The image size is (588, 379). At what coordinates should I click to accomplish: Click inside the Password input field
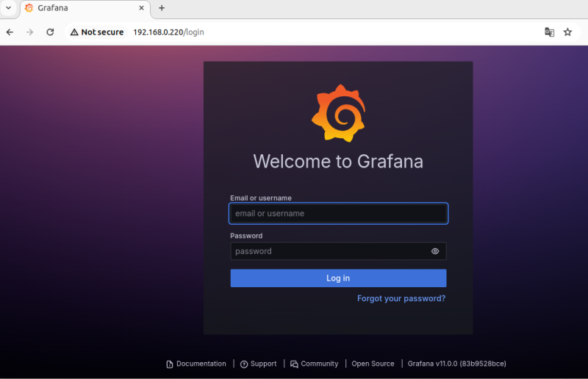click(x=327, y=251)
